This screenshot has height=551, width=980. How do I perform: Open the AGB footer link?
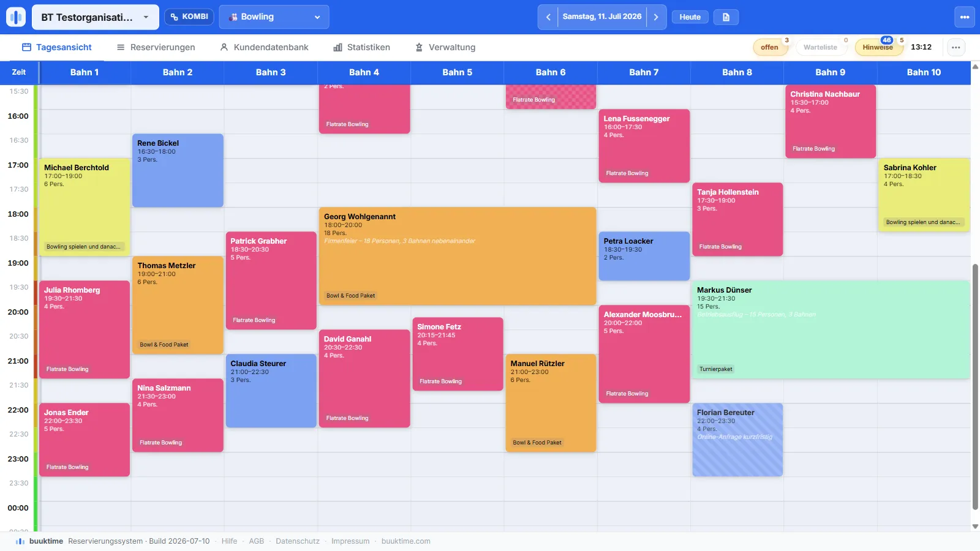click(x=257, y=541)
